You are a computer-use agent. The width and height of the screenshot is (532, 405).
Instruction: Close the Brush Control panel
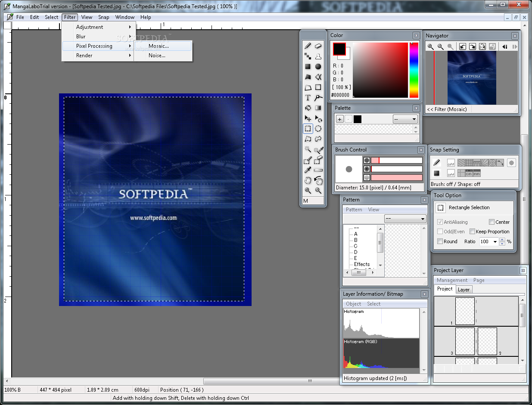pos(421,150)
